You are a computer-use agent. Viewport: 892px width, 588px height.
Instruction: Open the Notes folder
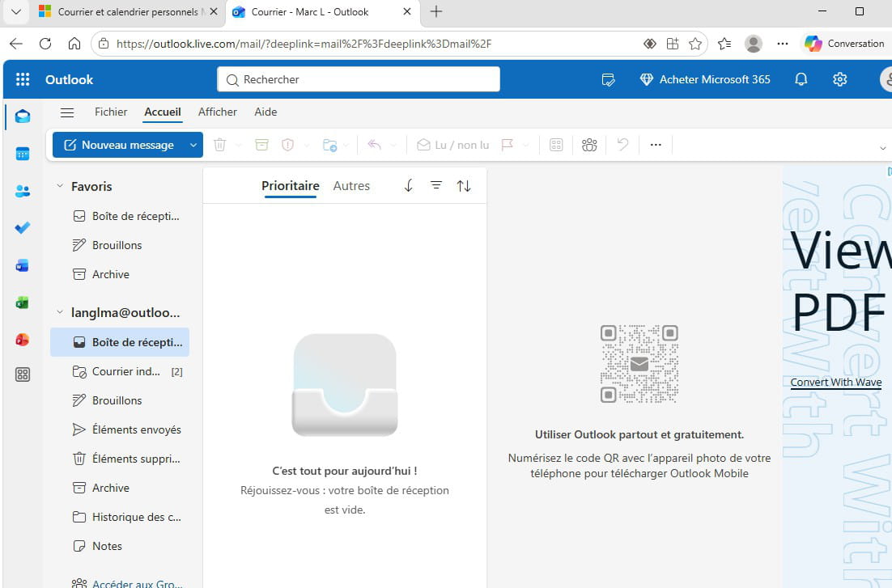point(120,546)
